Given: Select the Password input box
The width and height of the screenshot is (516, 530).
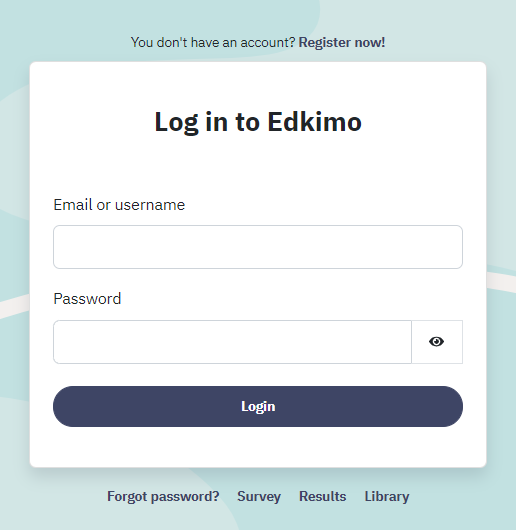Looking at the screenshot, I should pyautogui.click(x=232, y=342).
